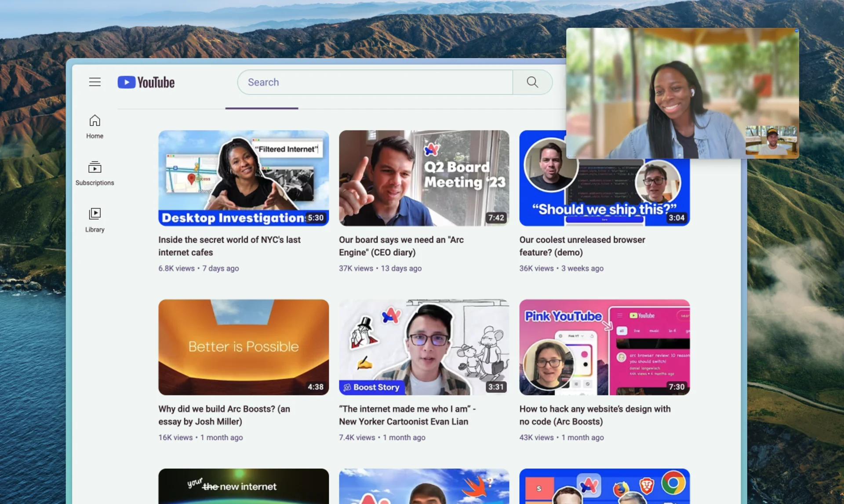Play the 'Should we ship this?' demo thumbnail

click(604, 178)
